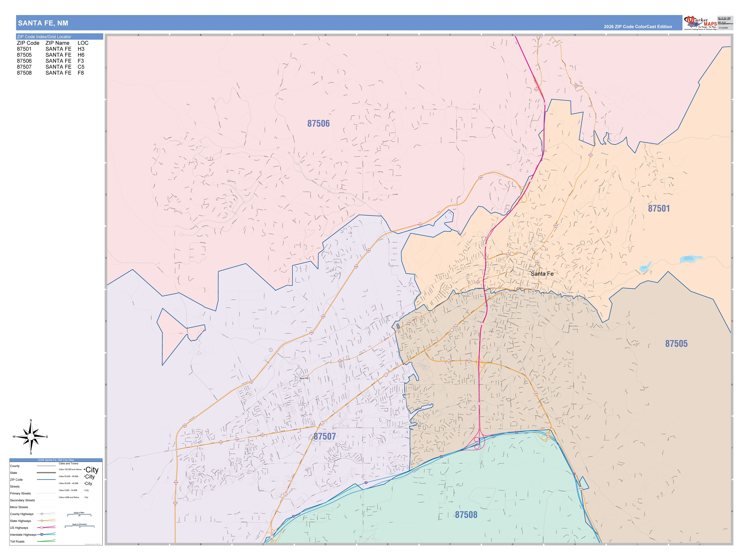Click 'Primary Streets' legend label
The width and height of the screenshot is (743, 560).
[20, 493]
